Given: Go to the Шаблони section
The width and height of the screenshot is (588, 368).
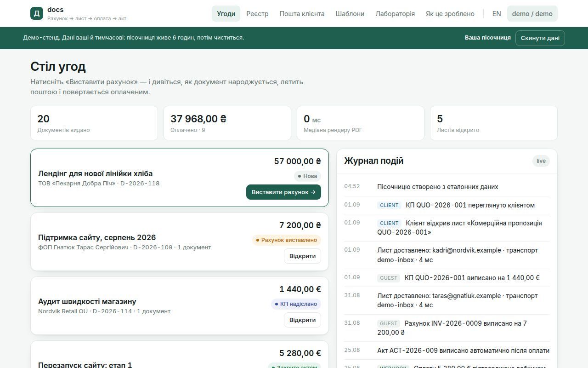Looking at the screenshot, I should click(350, 14).
